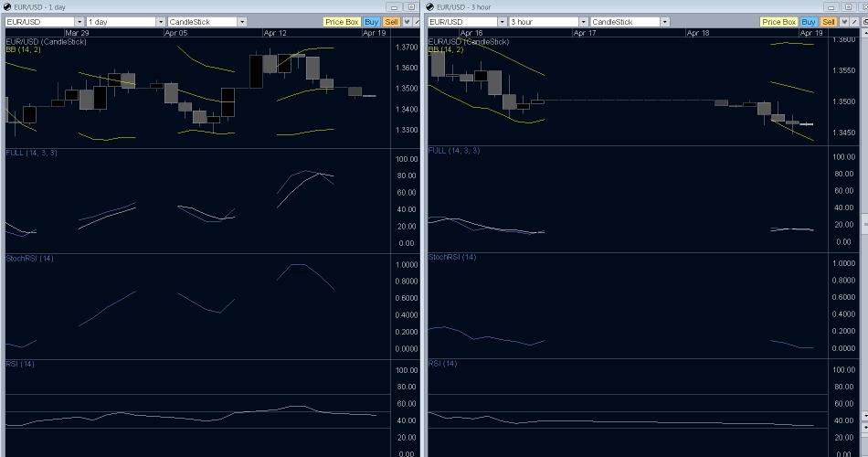Open the indicators icon in the 1 day chart toolbar
This screenshot has height=457, width=868.
point(407,22)
